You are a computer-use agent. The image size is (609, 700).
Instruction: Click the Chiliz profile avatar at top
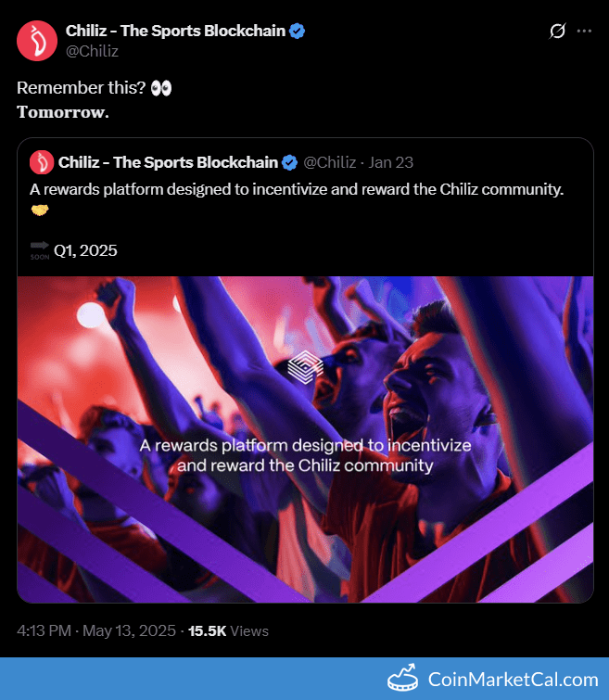coord(38,41)
